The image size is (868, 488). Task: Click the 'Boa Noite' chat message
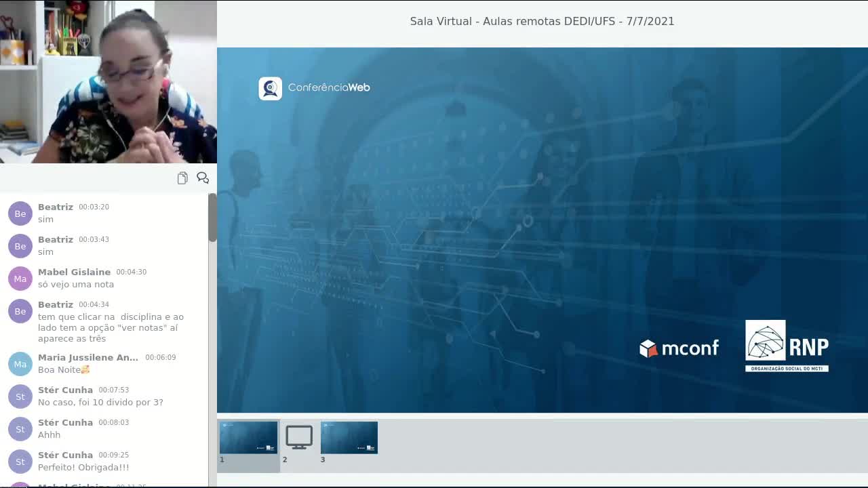coord(64,370)
